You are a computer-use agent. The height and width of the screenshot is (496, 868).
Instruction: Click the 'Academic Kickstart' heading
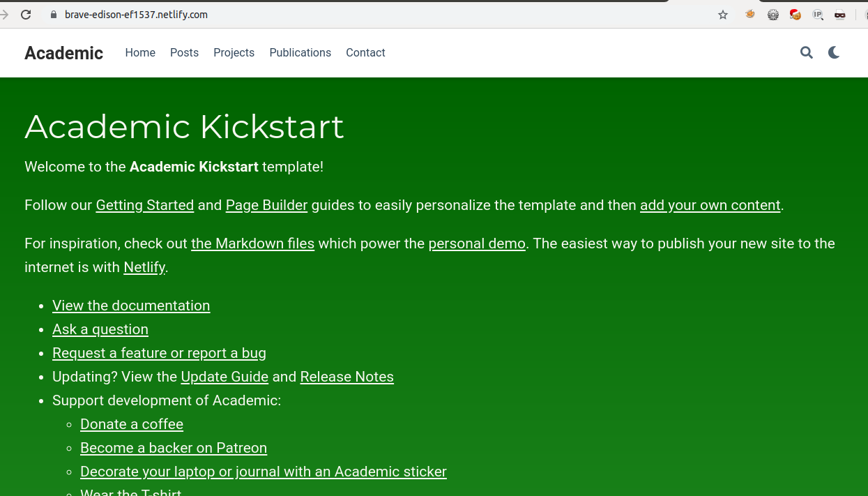[x=184, y=127]
